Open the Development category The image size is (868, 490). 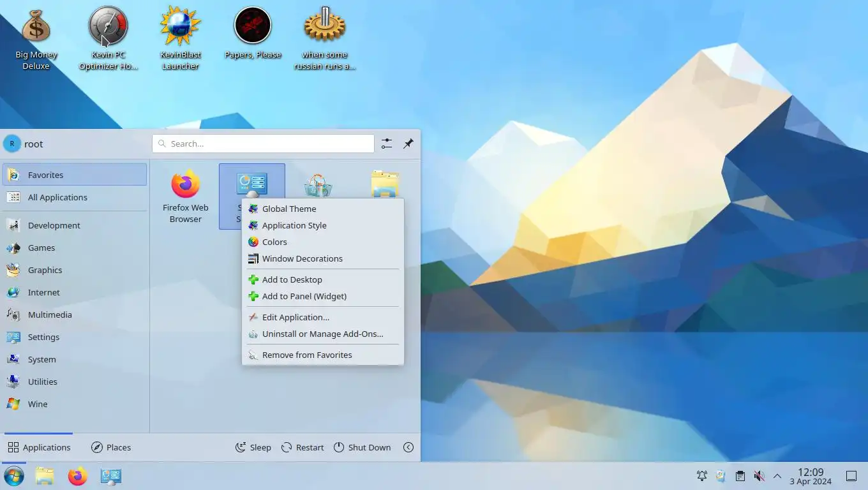click(75, 225)
